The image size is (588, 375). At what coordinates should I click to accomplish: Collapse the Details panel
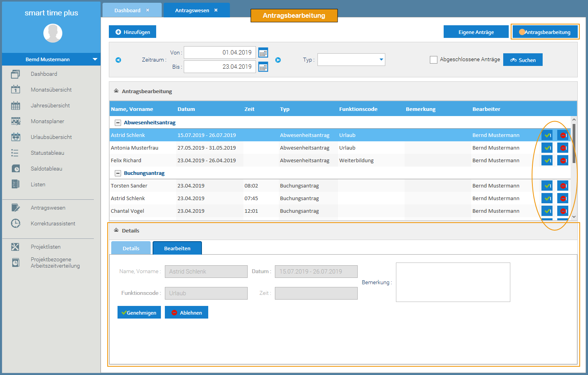(x=116, y=230)
